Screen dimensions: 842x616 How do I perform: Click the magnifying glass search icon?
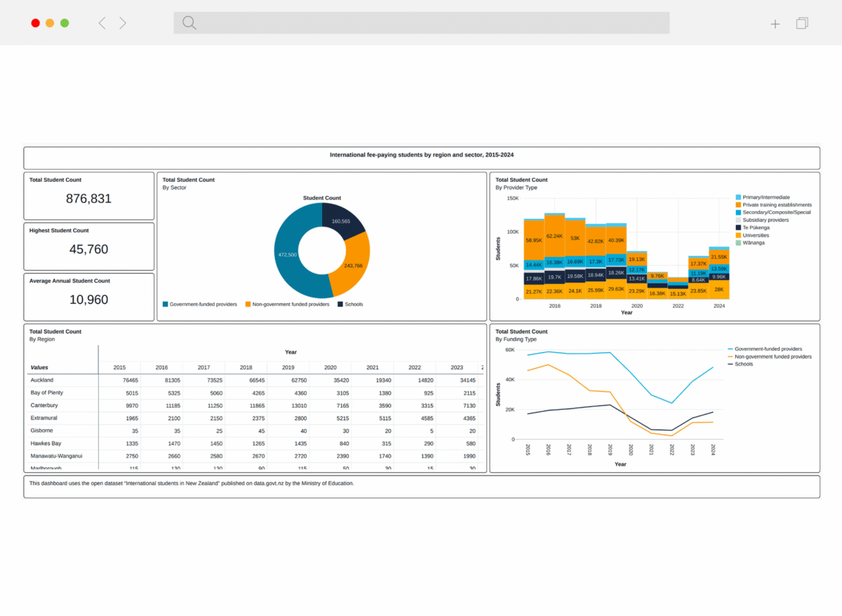coord(189,22)
